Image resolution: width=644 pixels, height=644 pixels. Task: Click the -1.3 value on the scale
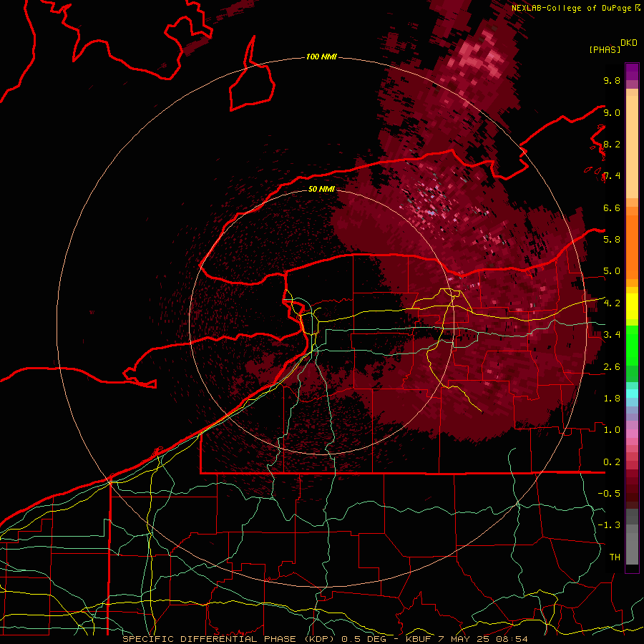(x=609, y=525)
